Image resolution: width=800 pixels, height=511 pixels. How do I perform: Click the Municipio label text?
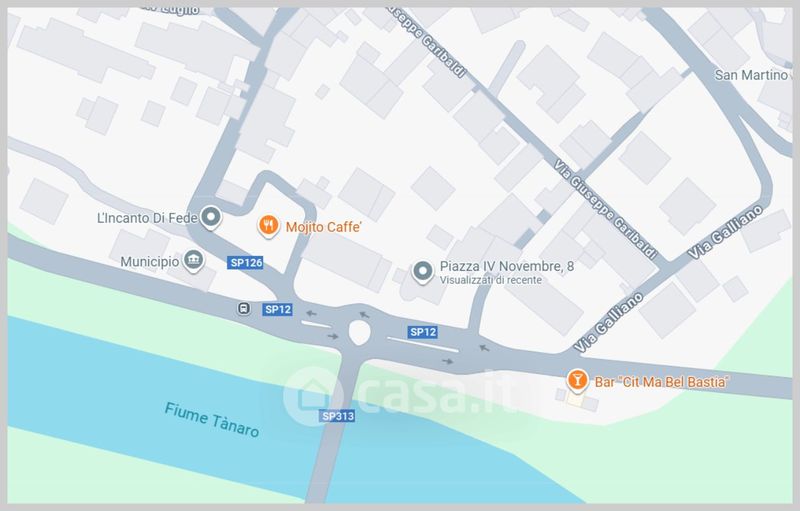tap(150, 262)
